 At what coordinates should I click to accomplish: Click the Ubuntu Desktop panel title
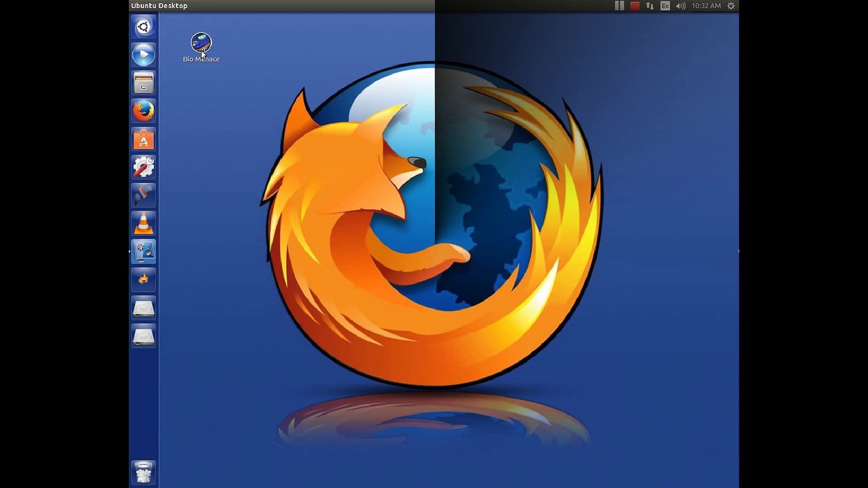point(159,5)
